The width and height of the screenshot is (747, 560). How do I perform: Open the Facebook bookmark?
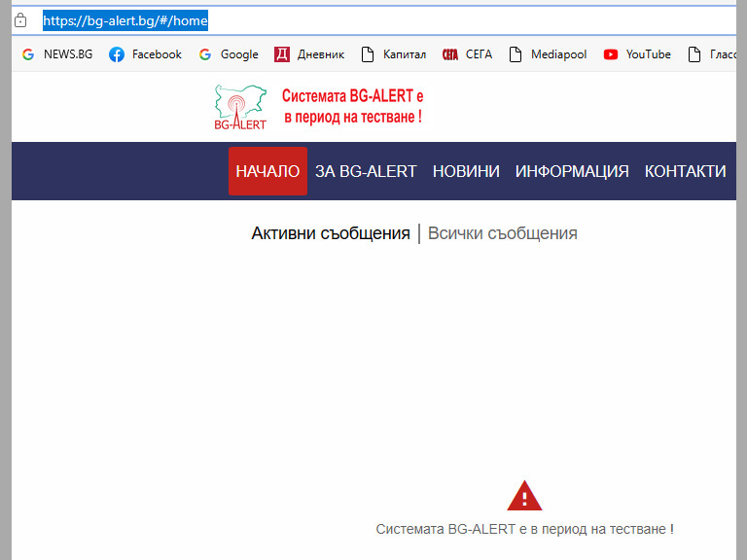pyautogui.click(x=145, y=54)
